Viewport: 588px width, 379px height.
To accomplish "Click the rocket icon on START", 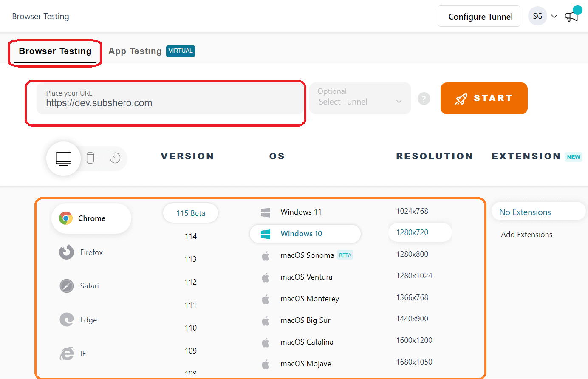I will (x=461, y=99).
